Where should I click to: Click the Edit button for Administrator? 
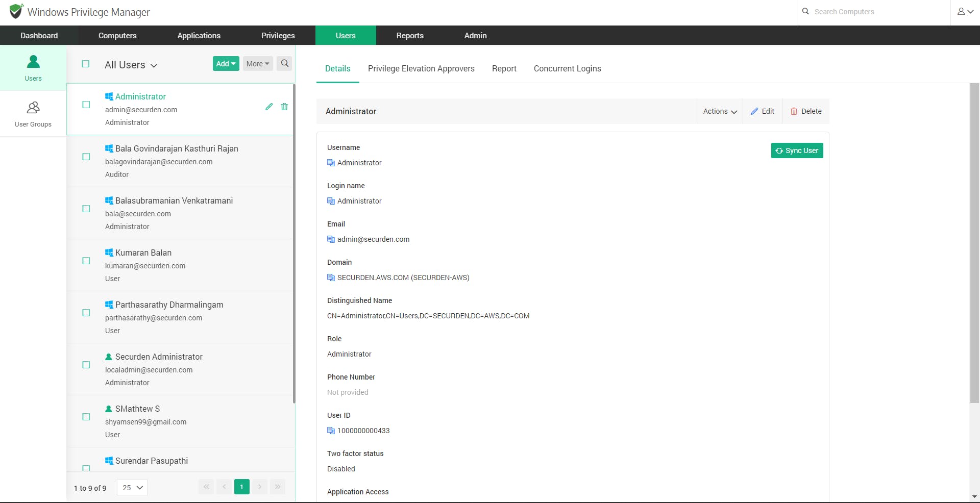[x=763, y=111]
